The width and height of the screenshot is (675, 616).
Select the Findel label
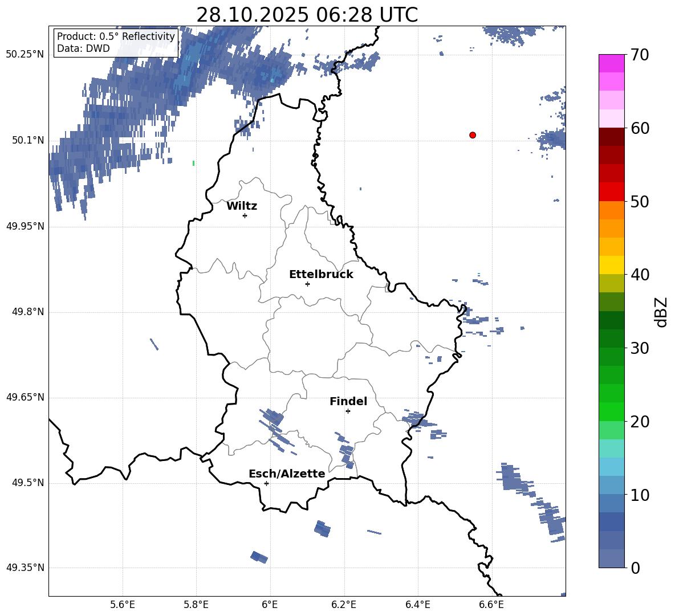point(348,401)
